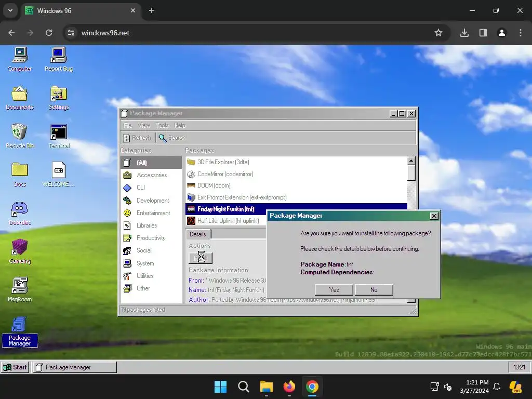The image size is (532, 399).
Task: Open the Chrome three-dot menu
Action: coord(521,33)
